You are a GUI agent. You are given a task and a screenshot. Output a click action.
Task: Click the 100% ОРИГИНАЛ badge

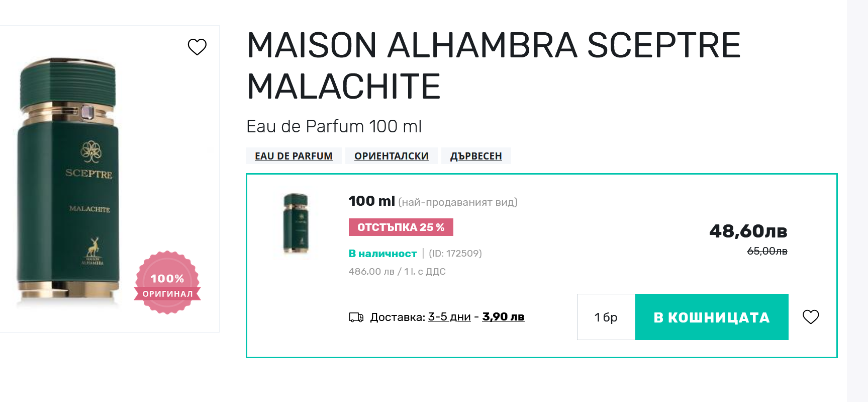point(167,283)
